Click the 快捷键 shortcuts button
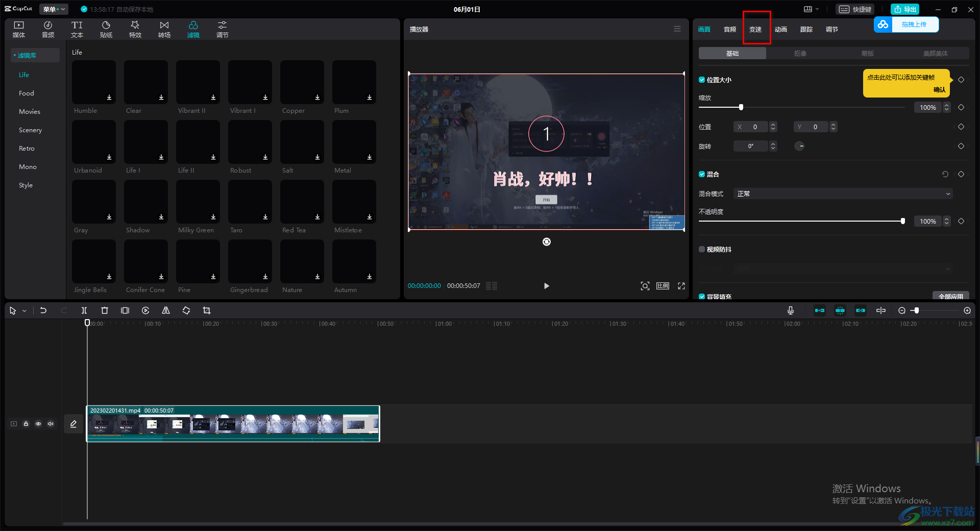Viewport: 980px width, 531px height. click(x=855, y=9)
